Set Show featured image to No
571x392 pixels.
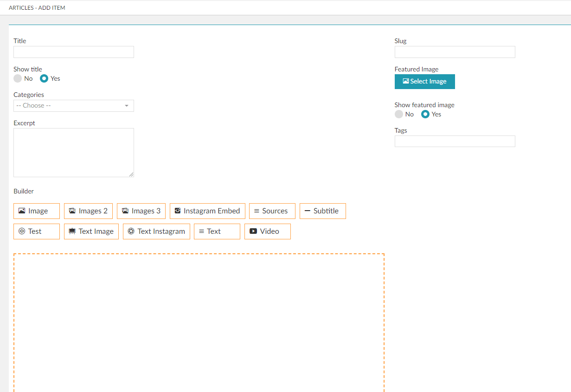click(399, 115)
